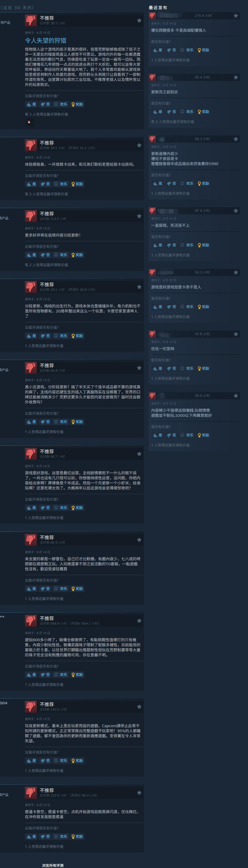The width and height of the screenshot is (248, 868).
Task: Click star icon on the 38.5 小时 review
Action: pyautogui.click(x=139, y=20)
